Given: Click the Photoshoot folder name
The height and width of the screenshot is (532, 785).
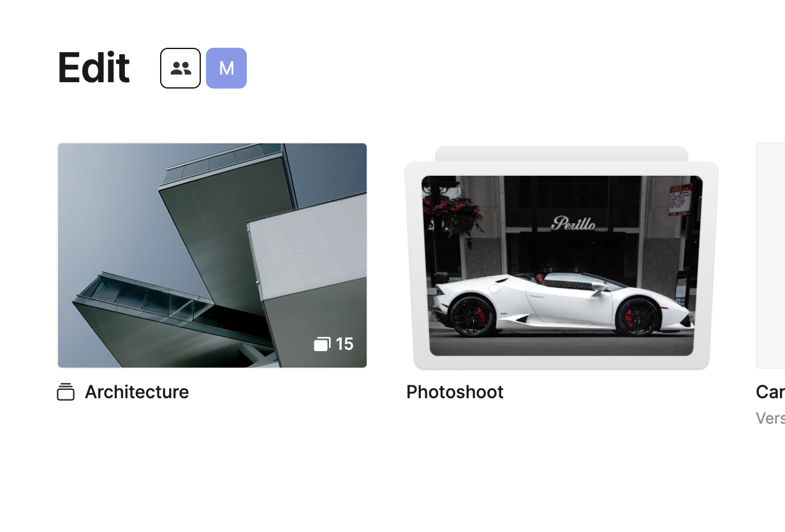Looking at the screenshot, I should pyautogui.click(x=455, y=392).
